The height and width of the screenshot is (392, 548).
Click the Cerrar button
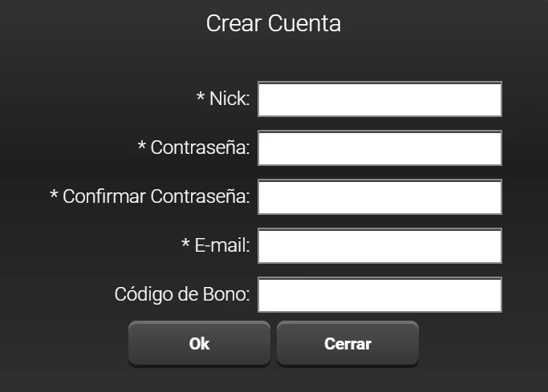pyautogui.click(x=347, y=344)
